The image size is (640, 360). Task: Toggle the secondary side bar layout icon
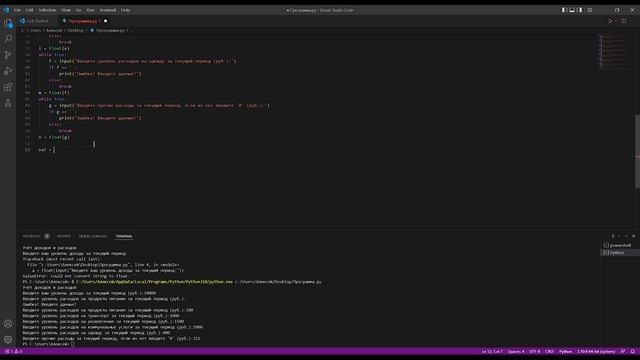tap(580, 10)
